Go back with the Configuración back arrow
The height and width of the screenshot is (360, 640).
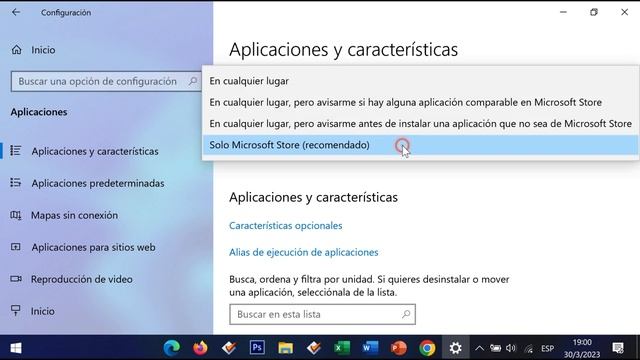pyautogui.click(x=16, y=12)
